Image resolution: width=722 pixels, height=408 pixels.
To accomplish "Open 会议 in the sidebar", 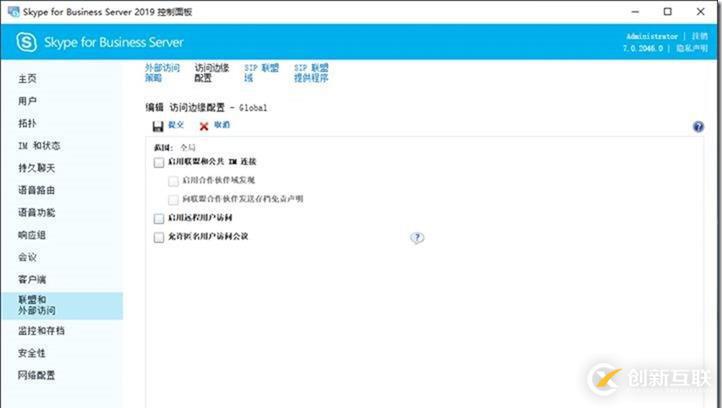I will [27, 257].
